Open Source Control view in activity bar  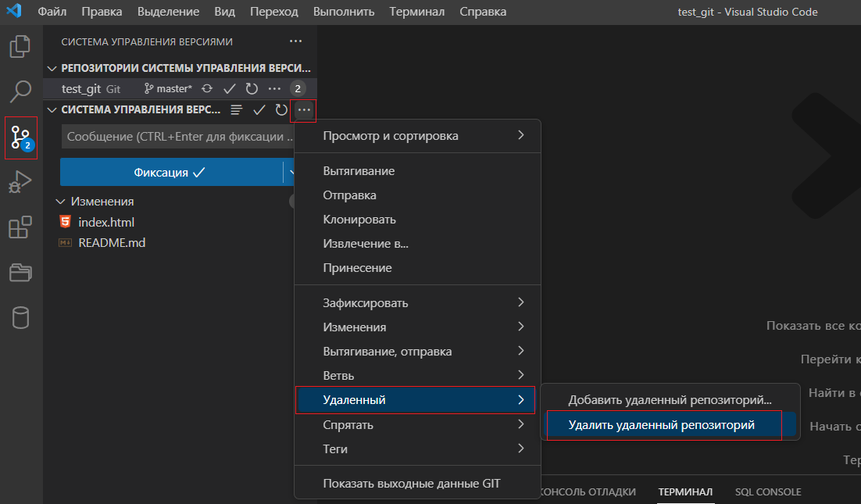coord(21,138)
